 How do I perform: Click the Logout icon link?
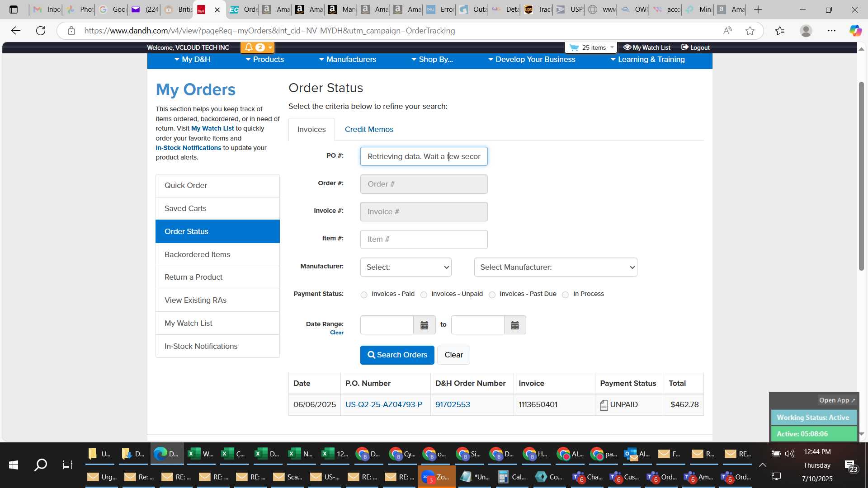[695, 47]
